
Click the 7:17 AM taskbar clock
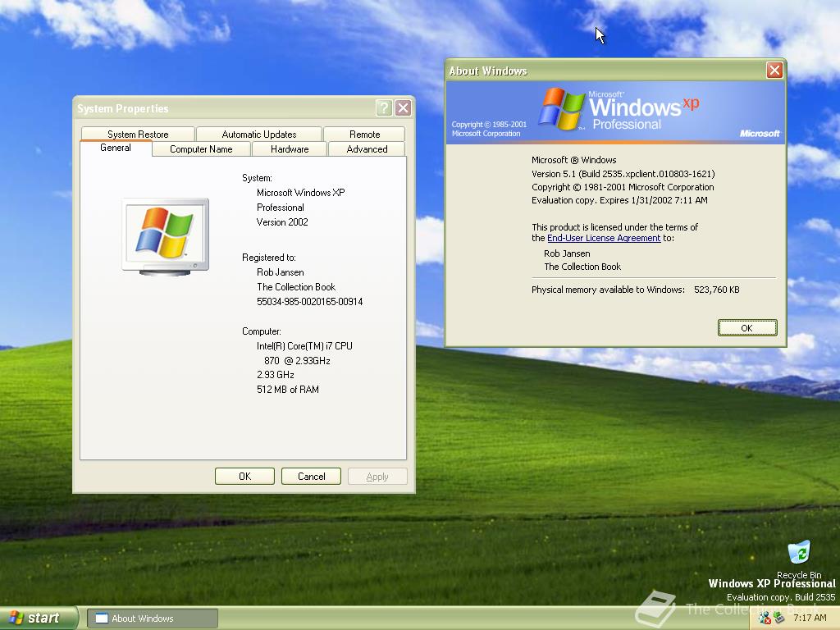810,618
